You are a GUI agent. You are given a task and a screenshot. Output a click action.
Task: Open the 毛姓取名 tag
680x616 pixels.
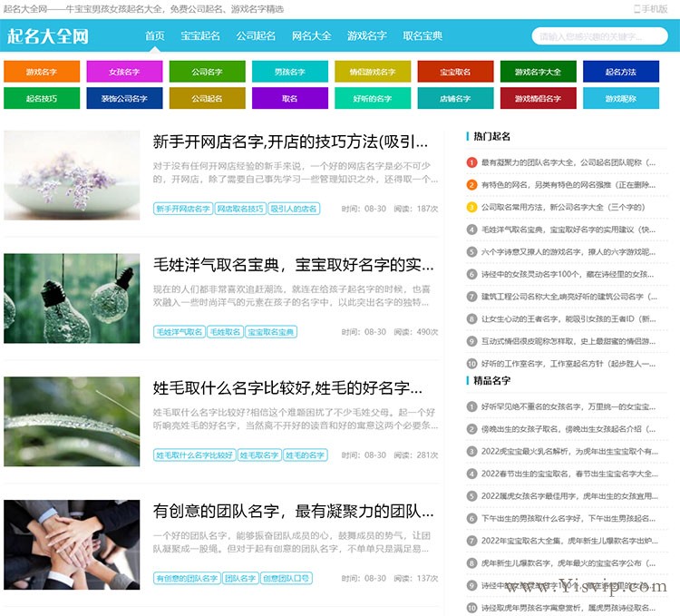tap(225, 332)
